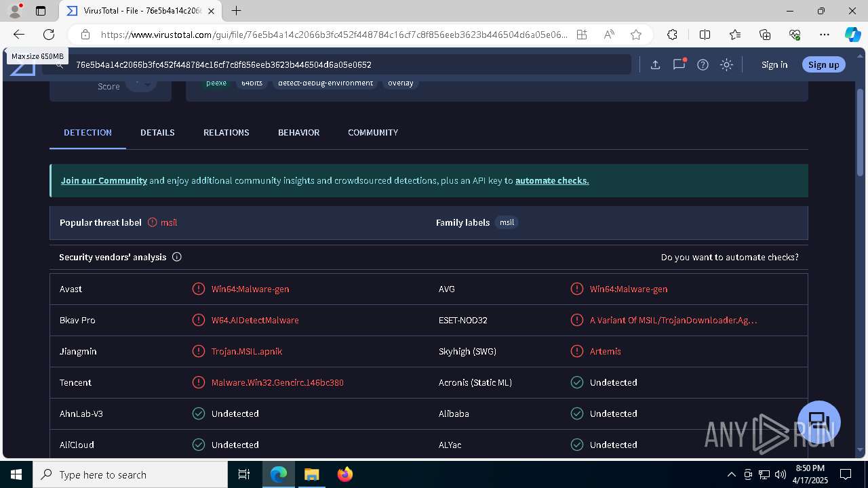Click the overlay tag chip
The image size is (868, 488).
[x=400, y=83]
